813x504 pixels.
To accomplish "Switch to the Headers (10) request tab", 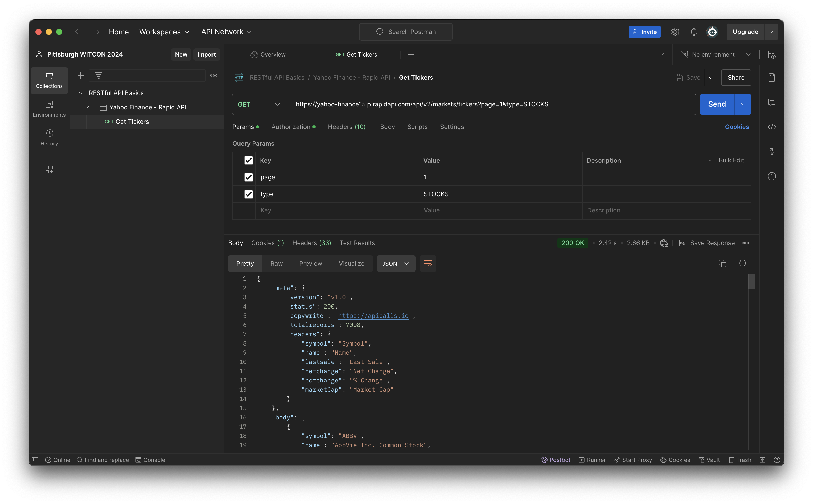I will click(346, 127).
